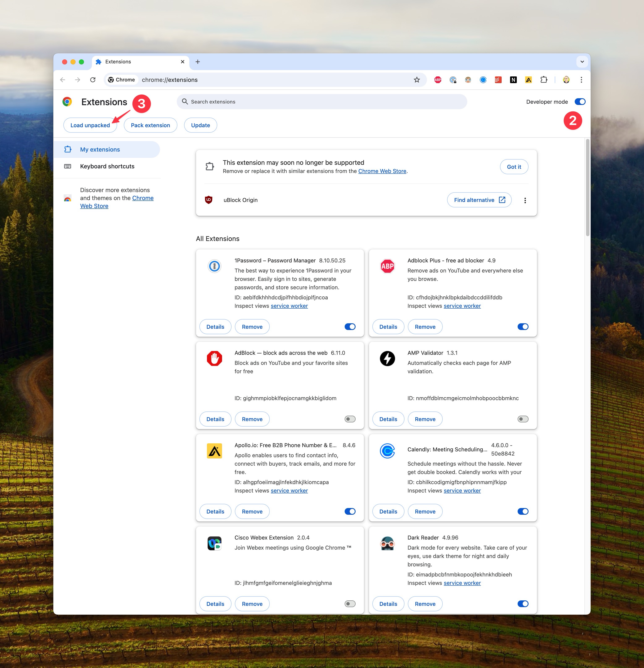
Task: Click the Adblock Plus ABP card icon
Action: (387, 266)
